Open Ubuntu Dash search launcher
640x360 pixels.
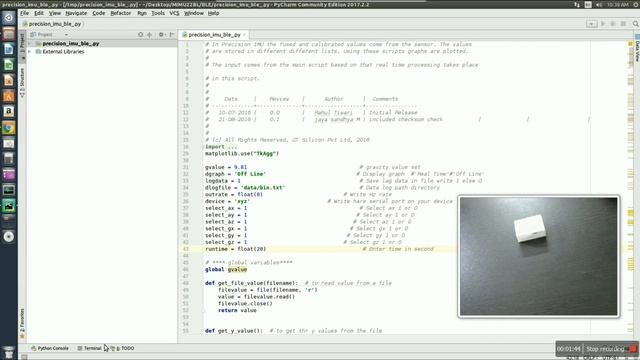point(9,18)
